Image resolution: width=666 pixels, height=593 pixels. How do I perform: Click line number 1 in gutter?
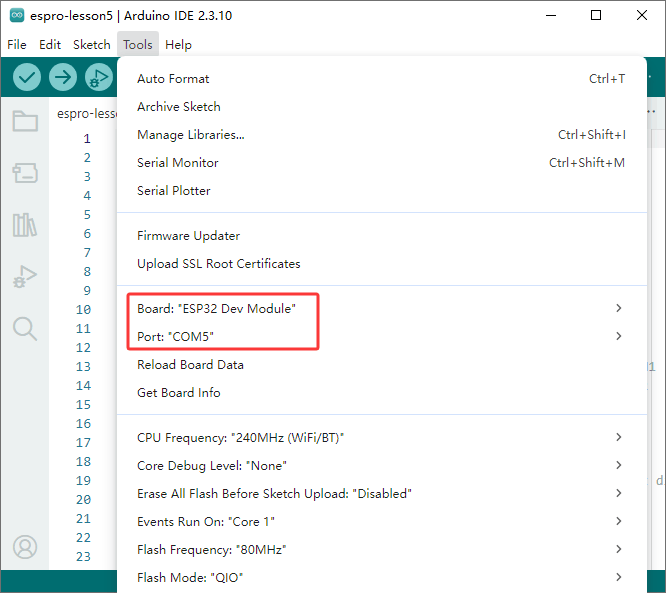coord(87,138)
